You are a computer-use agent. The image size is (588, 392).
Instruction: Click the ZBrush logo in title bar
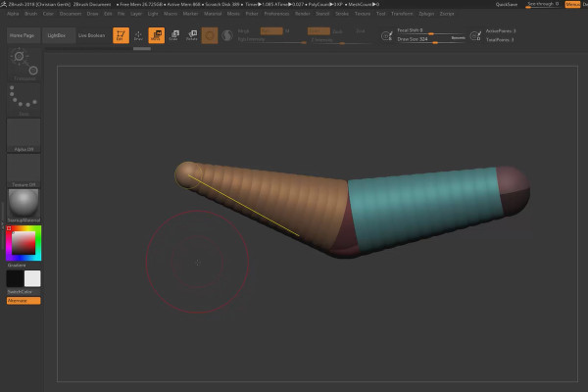pyautogui.click(x=3, y=4)
